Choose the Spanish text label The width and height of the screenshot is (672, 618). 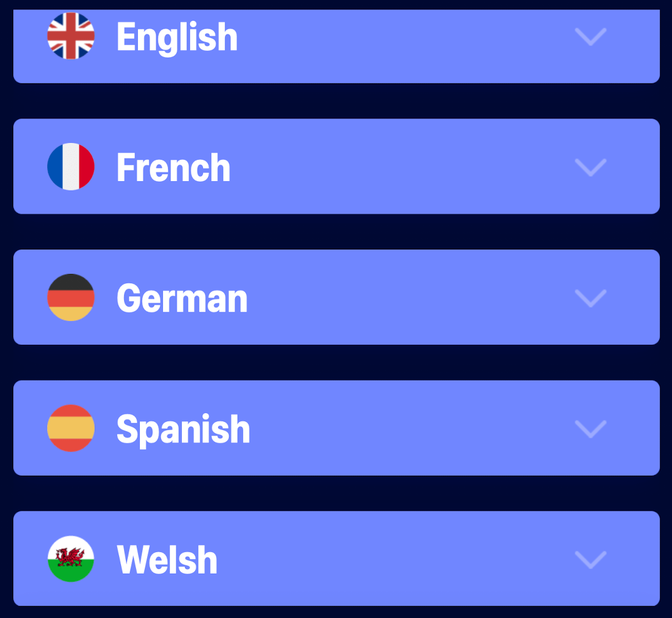coord(183,429)
